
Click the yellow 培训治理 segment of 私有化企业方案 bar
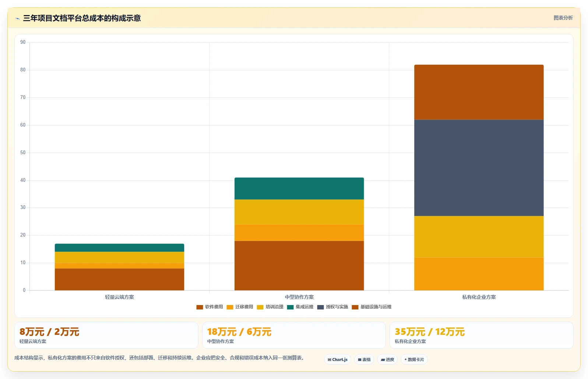[x=479, y=237]
